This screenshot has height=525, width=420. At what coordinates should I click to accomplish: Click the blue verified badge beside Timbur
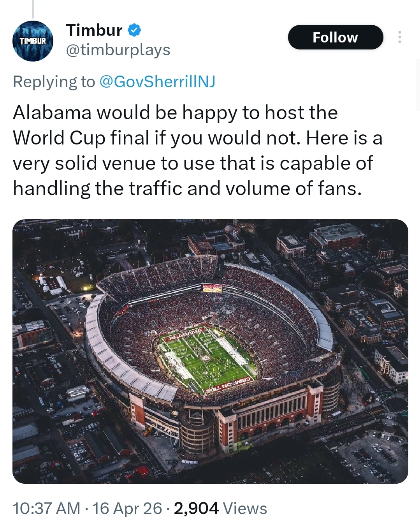(x=134, y=30)
